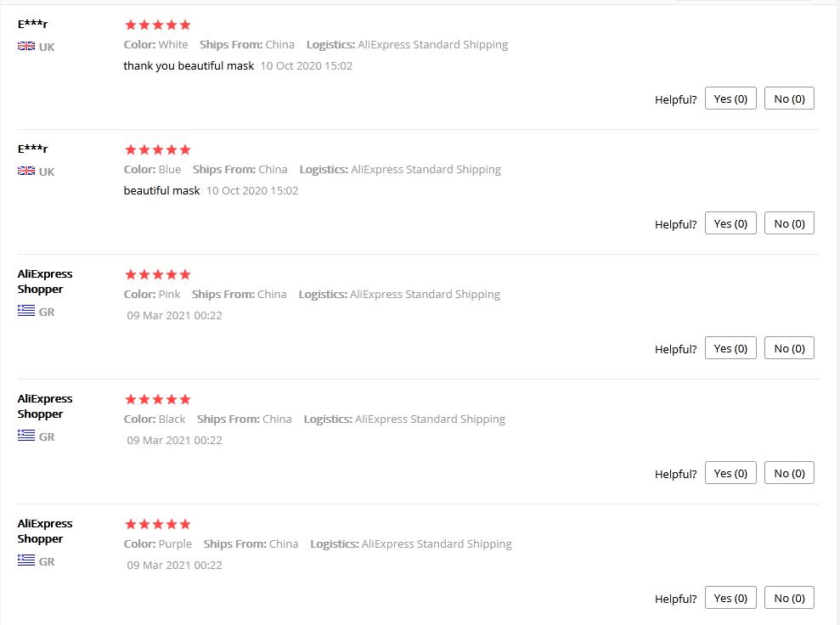The image size is (840, 625).
Task: Click the "thank you beautiful mask" review text
Action: click(x=189, y=66)
